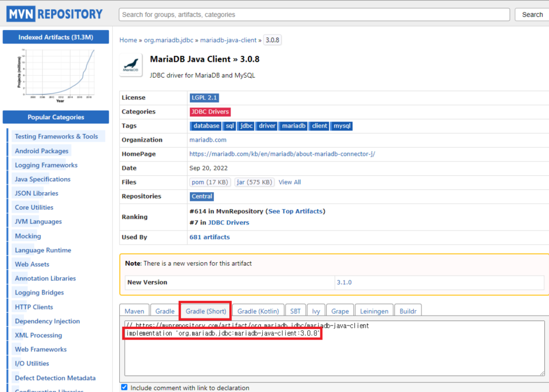Screen dimensions: 549x392
Task: Open Dependency Injection category
Action: [47, 321]
